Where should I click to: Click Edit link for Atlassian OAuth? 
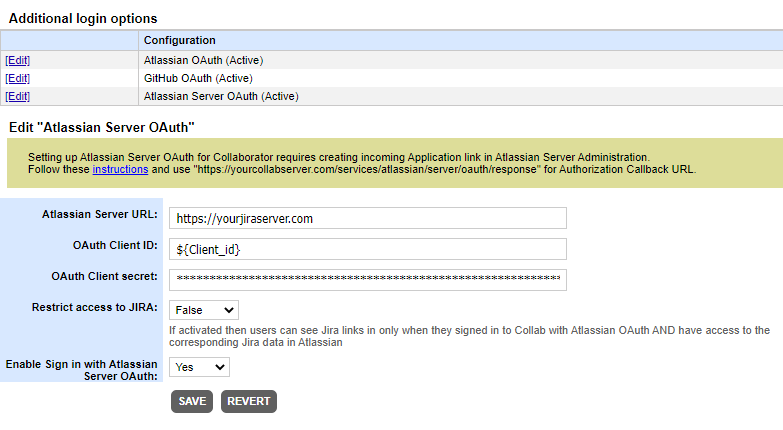(17, 60)
